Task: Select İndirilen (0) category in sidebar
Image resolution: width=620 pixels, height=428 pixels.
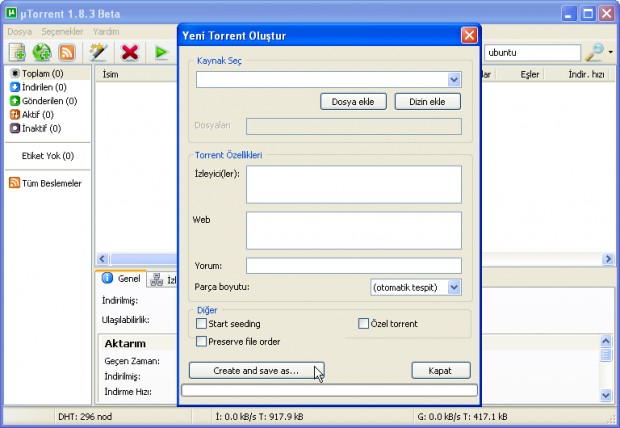Action: click(x=38, y=87)
